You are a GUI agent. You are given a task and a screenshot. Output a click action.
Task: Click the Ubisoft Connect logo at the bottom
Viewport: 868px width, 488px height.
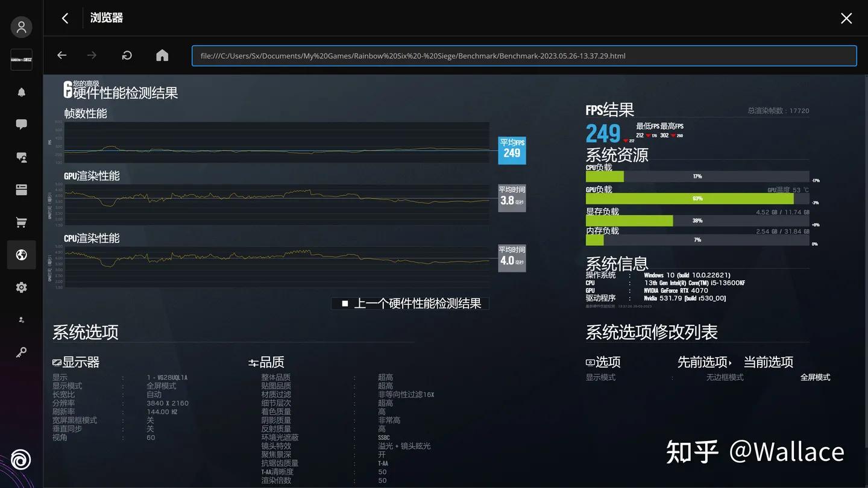(x=21, y=459)
